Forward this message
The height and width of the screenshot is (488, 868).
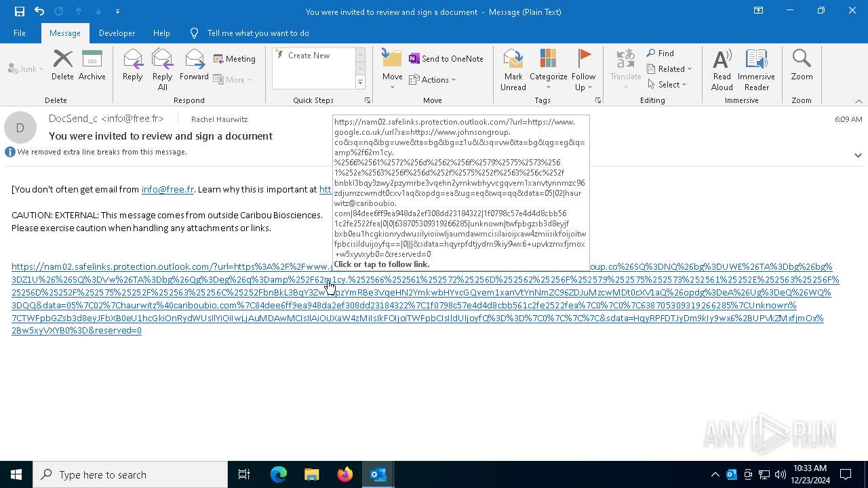pos(194,65)
